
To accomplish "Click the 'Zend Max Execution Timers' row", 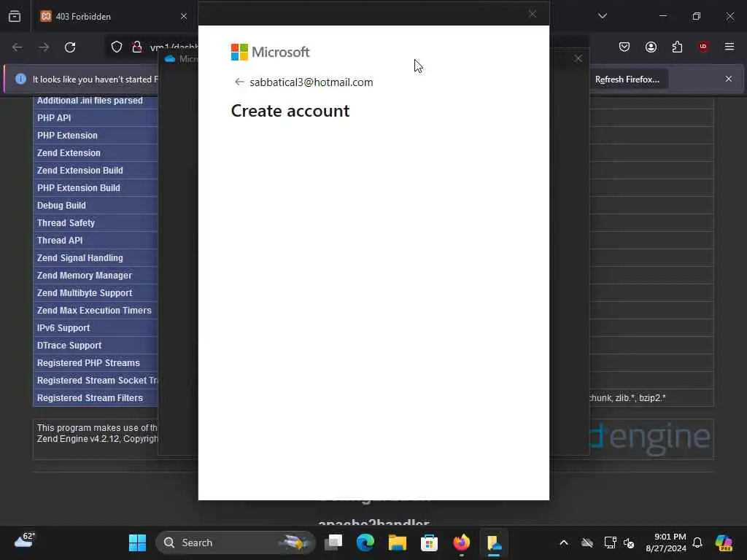I will coord(96,311).
